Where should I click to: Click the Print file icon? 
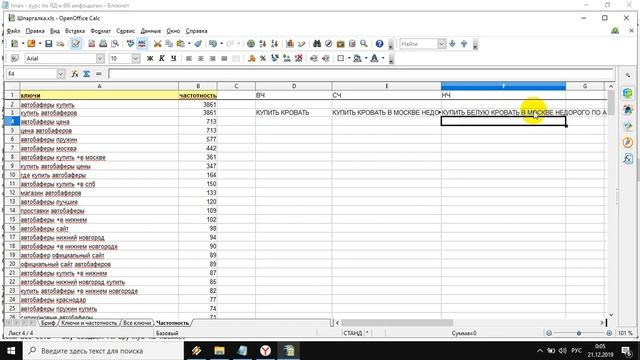pos(103,44)
